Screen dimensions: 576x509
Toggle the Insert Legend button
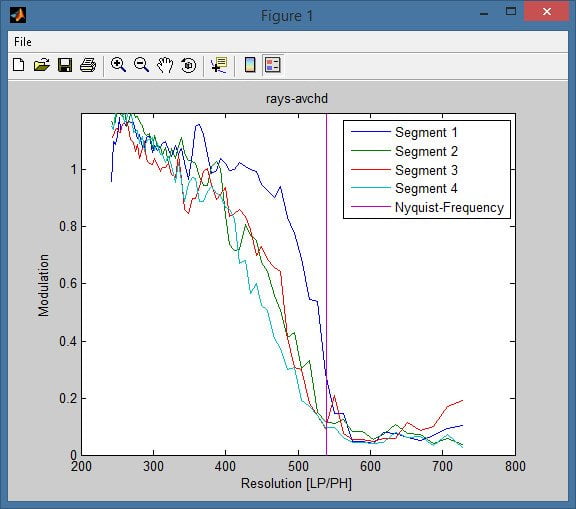pyautogui.click(x=273, y=65)
